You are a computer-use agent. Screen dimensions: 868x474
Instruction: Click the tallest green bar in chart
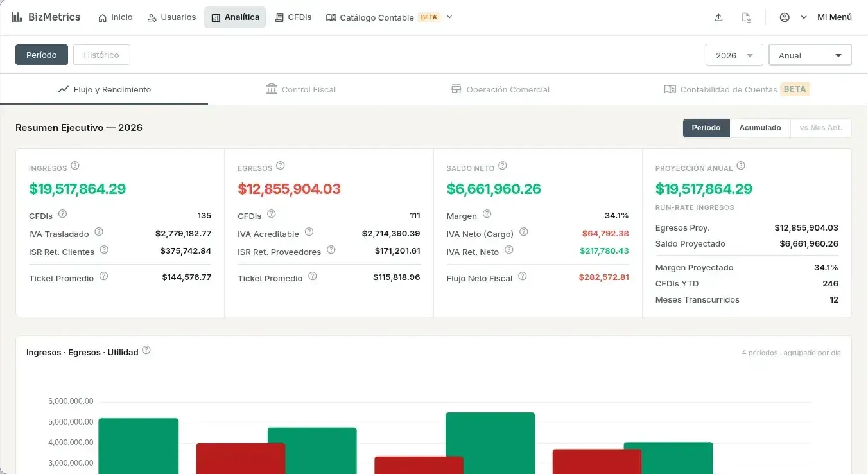pyautogui.click(x=490, y=443)
